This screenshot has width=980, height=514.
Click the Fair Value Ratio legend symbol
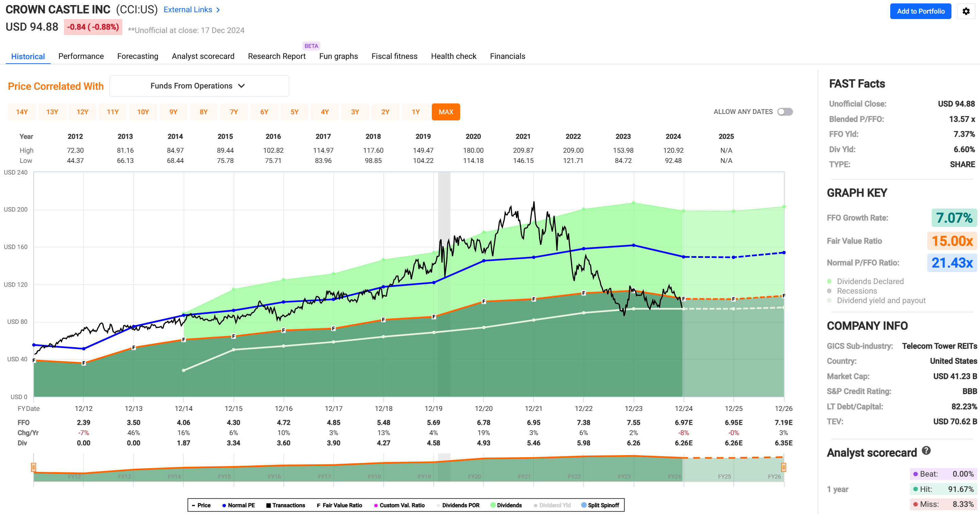[319, 505]
